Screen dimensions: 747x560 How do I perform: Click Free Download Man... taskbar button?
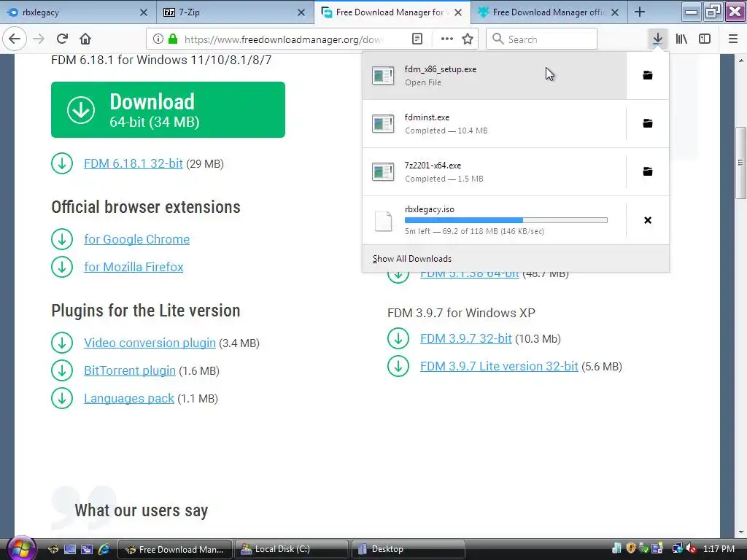click(x=175, y=549)
